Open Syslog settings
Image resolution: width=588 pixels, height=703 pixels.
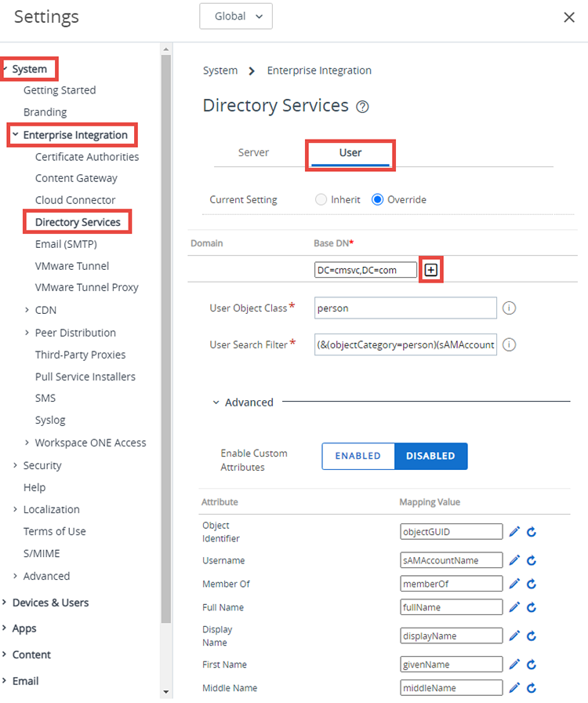point(50,420)
